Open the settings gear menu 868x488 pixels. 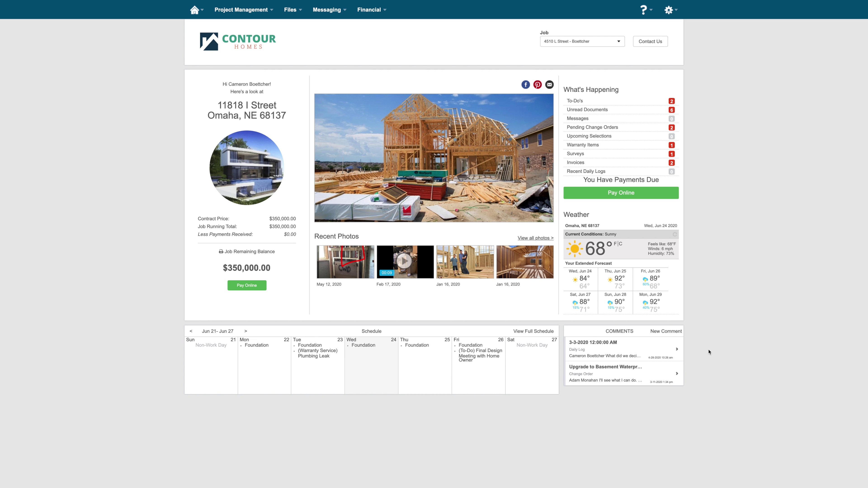click(669, 10)
